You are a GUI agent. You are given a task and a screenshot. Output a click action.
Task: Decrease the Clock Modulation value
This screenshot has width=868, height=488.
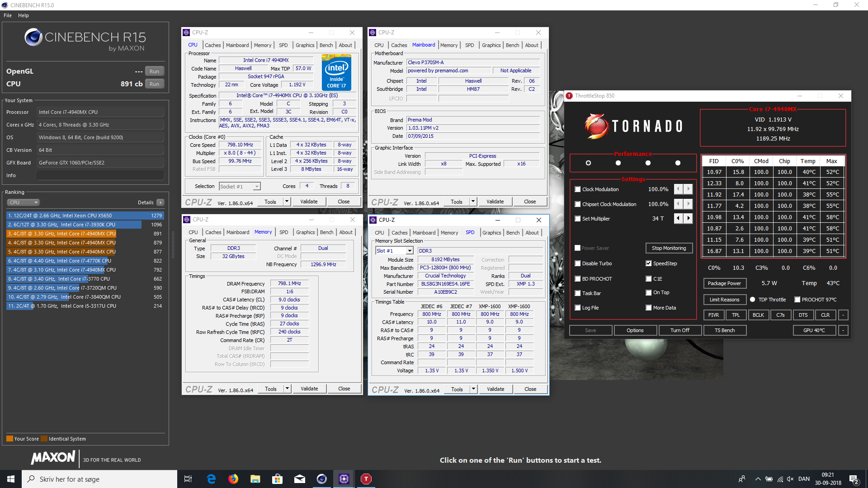[x=678, y=189]
